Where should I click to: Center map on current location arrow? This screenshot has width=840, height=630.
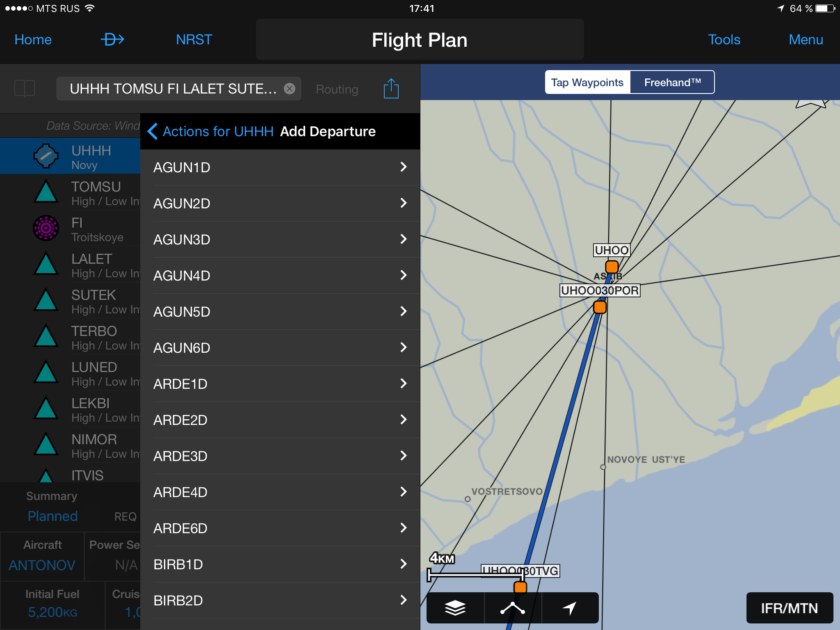click(570, 608)
